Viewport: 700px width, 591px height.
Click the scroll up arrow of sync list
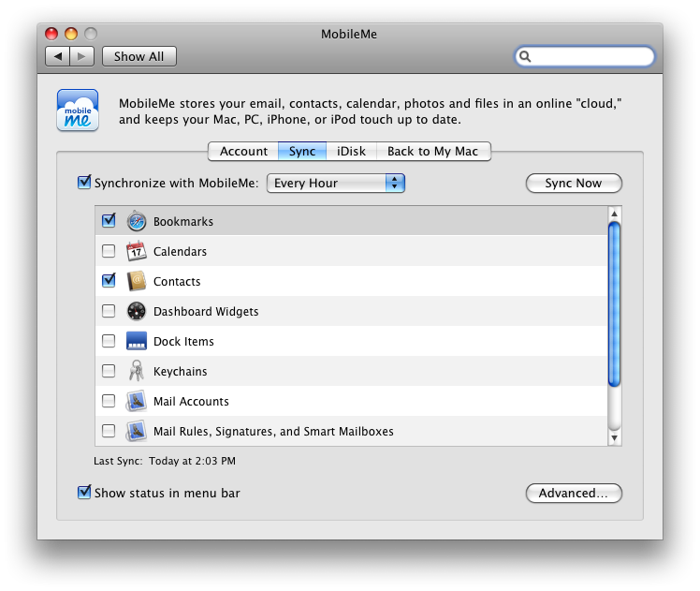(x=614, y=214)
